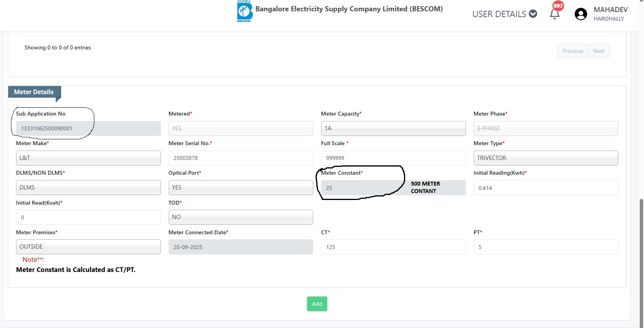Open the Optical Port dropdown
The height and width of the screenshot is (328, 644).
click(x=240, y=188)
